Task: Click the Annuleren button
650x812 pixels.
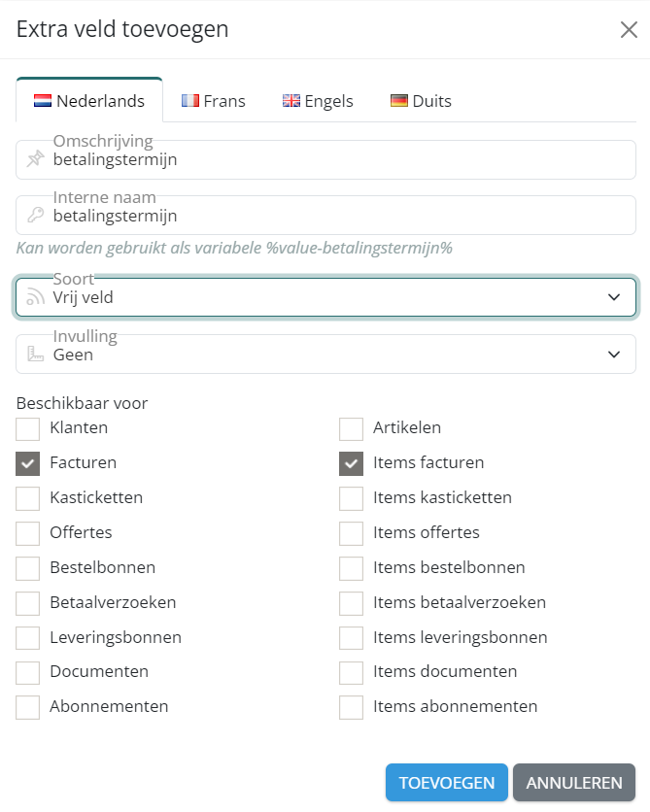Action: [x=574, y=783]
